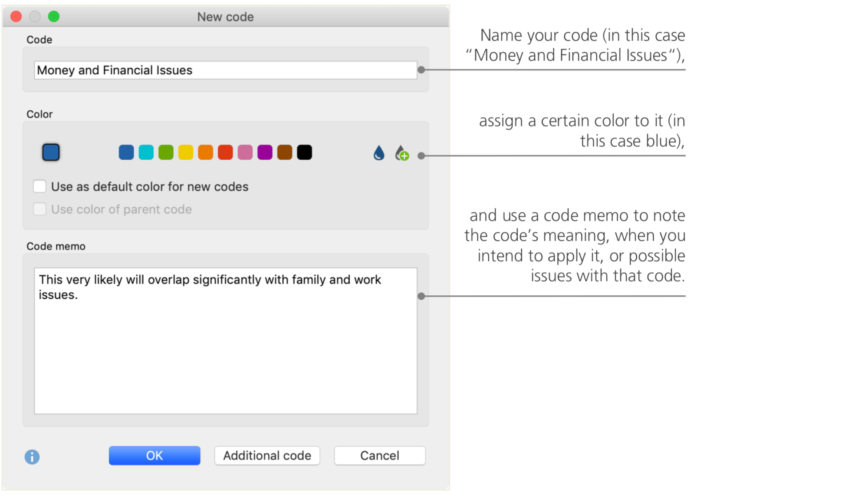Click inside the Code memo text area
The image size is (868, 499).
click(x=226, y=347)
